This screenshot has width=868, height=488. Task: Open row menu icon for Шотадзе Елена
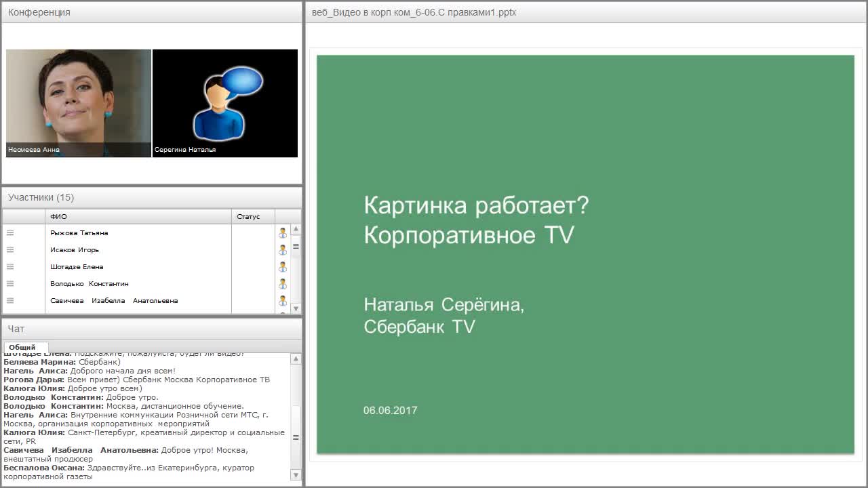[x=9, y=266]
